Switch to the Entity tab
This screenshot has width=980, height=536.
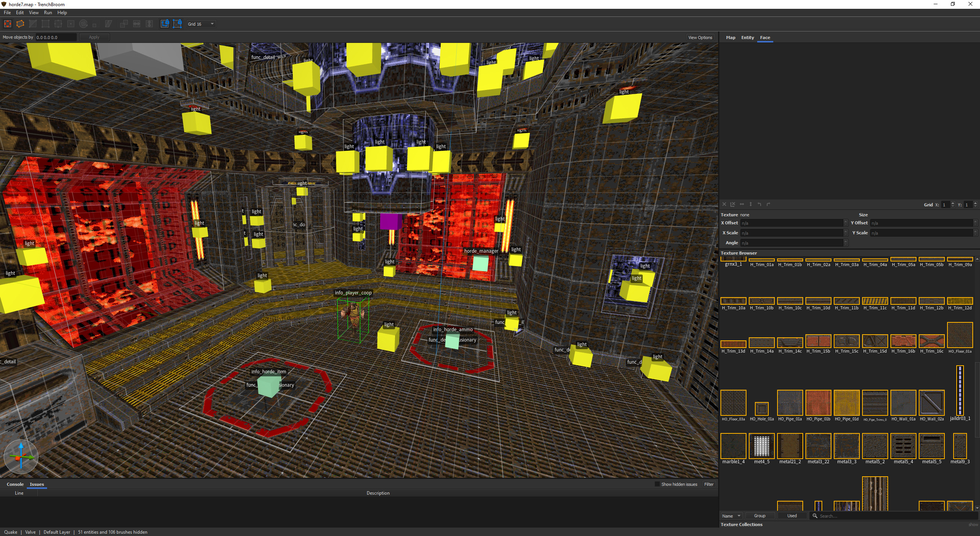point(747,38)
